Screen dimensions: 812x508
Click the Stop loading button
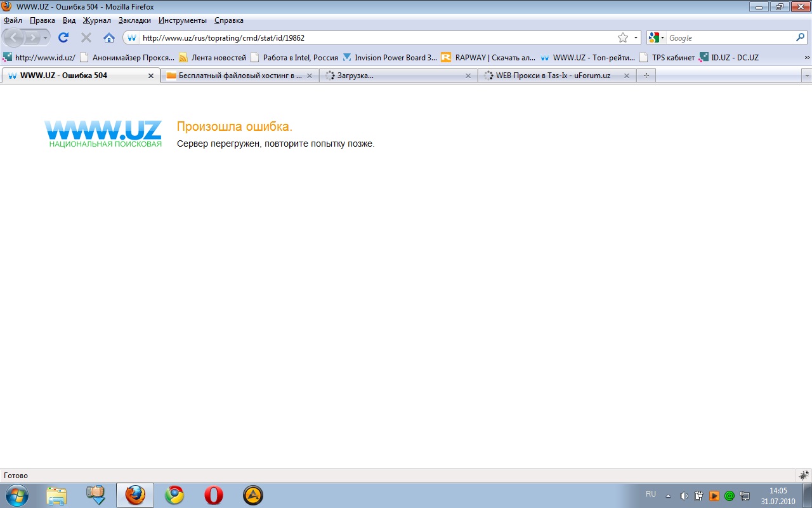click(86, 37)
